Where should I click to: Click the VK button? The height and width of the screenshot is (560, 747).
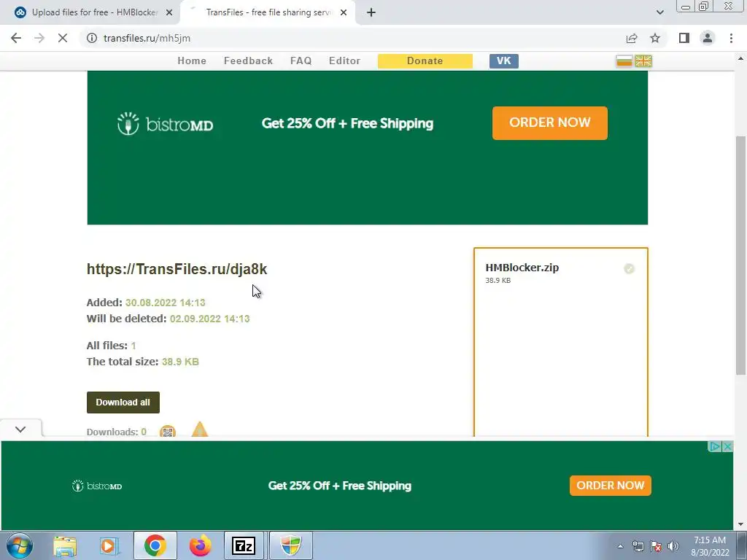pos(503,61)
